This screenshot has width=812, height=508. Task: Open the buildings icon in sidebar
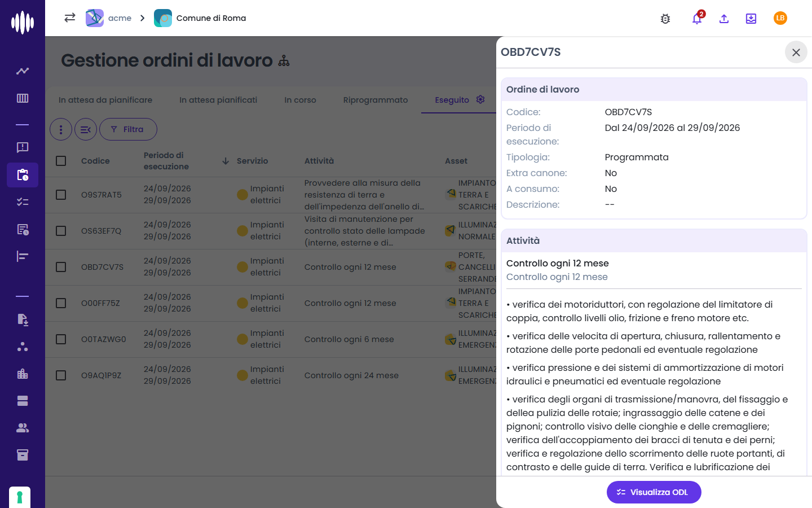(23, 374)
